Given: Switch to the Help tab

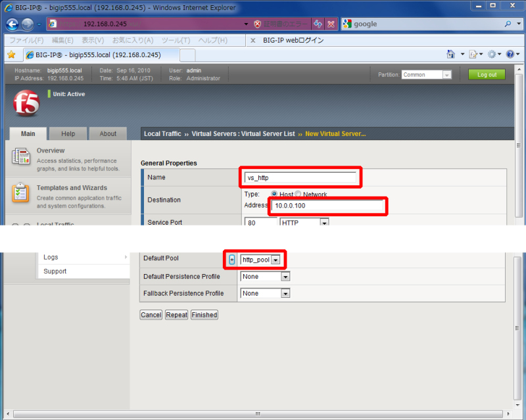Looking at the screenshot, I should tap(68, 133).
